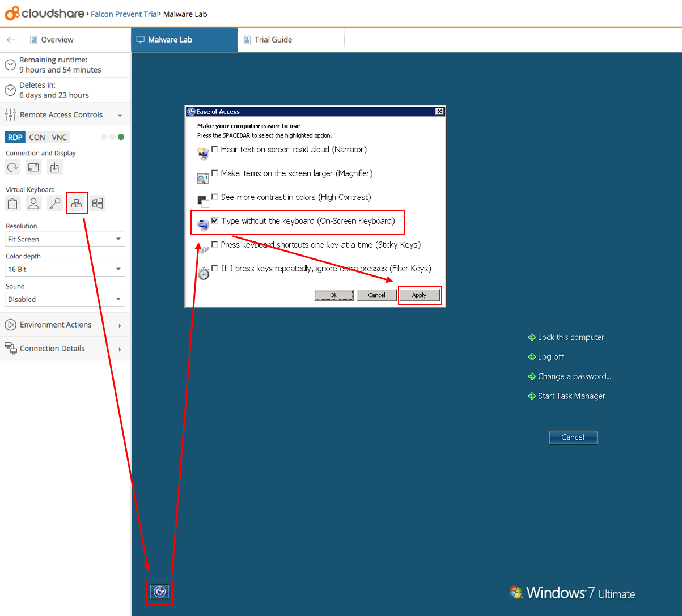Click the key-shaped password icon
The image size is (682, 616).
tap(54, 203)
